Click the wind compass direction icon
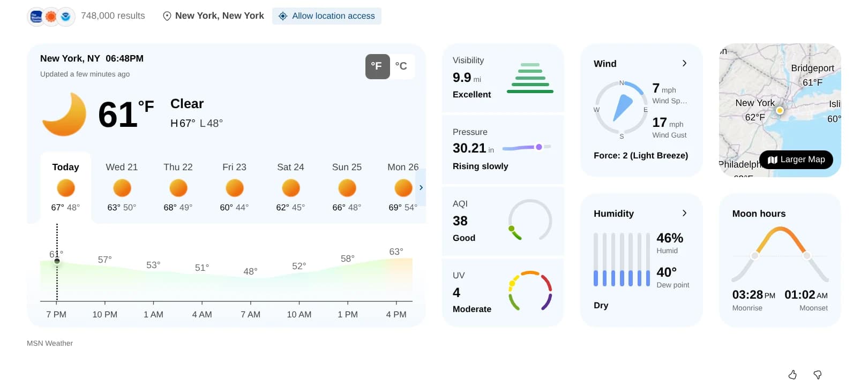 point(622,109)
